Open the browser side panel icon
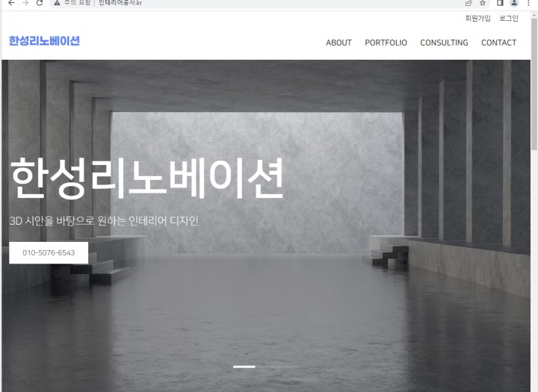Image resolution: width=538 pixels, height=392 pixels. 500,3
